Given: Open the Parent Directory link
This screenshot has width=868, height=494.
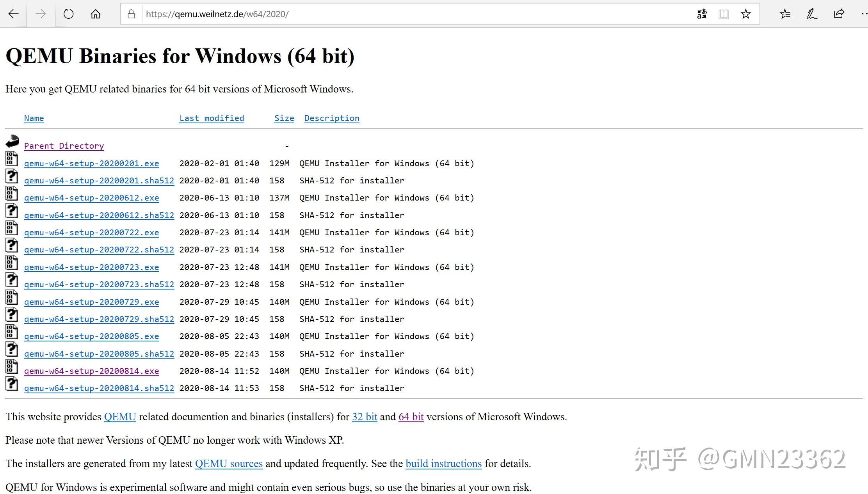Looking at the screenshot, I should tap(64, 146).
